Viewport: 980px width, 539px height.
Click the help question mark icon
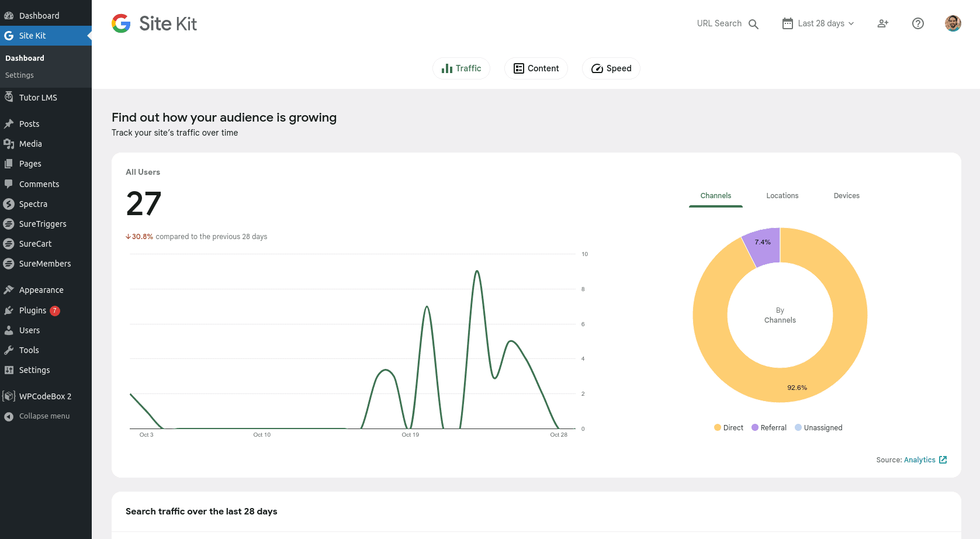click(917, 23)
